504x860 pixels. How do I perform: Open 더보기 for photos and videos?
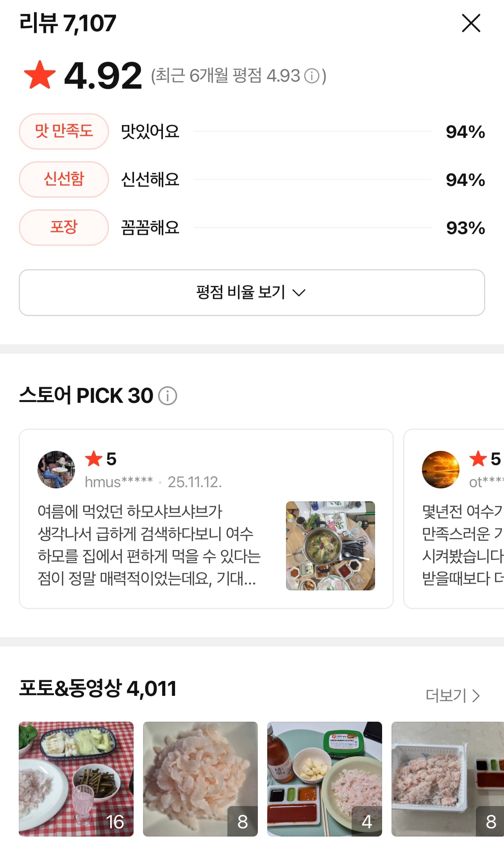tap(452, 696)
